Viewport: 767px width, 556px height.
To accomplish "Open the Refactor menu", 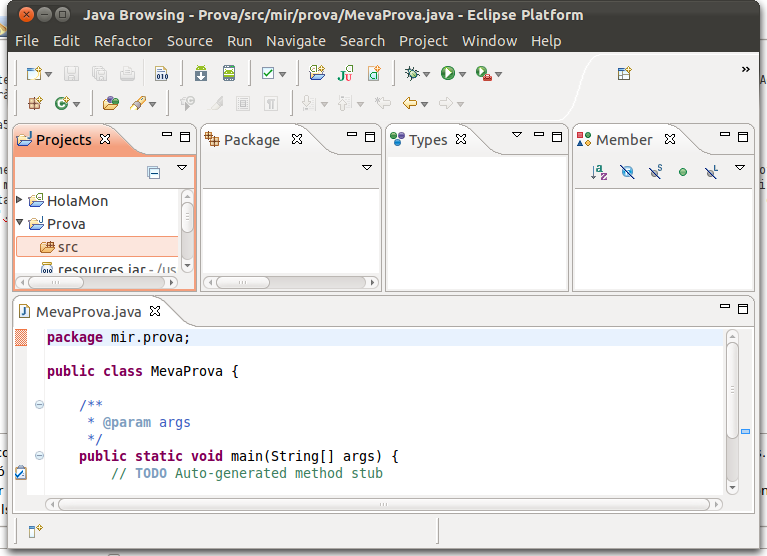I will click(x=123, y=41).
